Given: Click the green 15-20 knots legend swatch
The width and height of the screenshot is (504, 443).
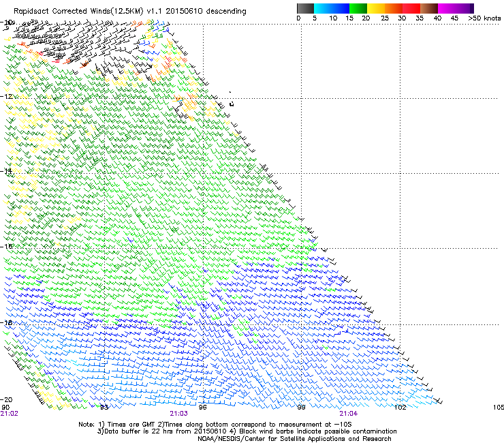Looking at the screenshot, I should pyautogui.click(x=358, y=8).
